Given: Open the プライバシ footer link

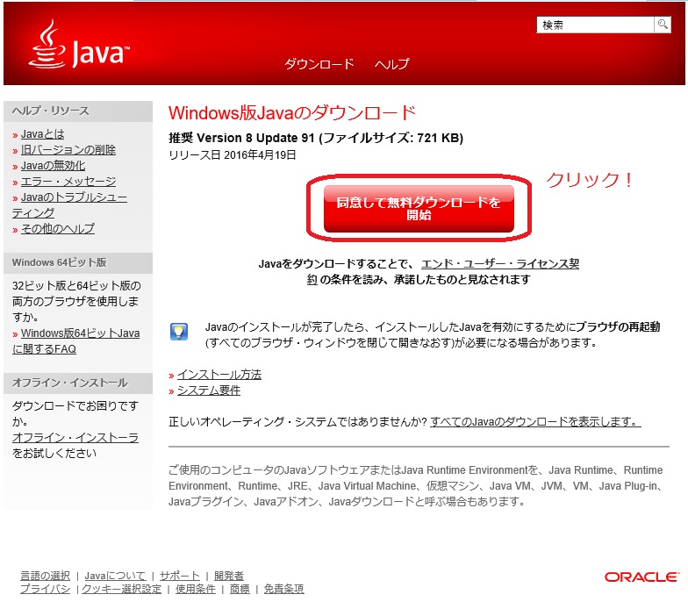Looking at the screenshot, I should pos(46,589).
